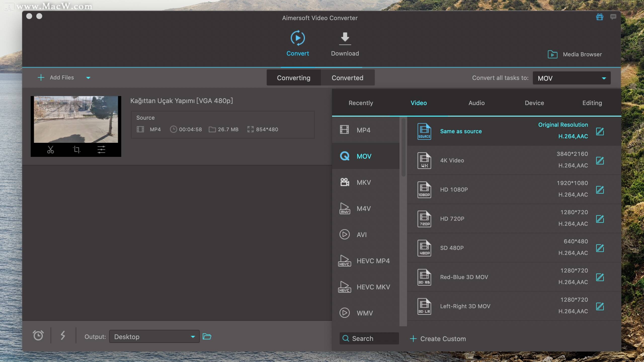The width and height of the screenshot is (644, 362).
Task: Edit the Red-Blue 3D MOV preset settings
Action: (600, 277)
